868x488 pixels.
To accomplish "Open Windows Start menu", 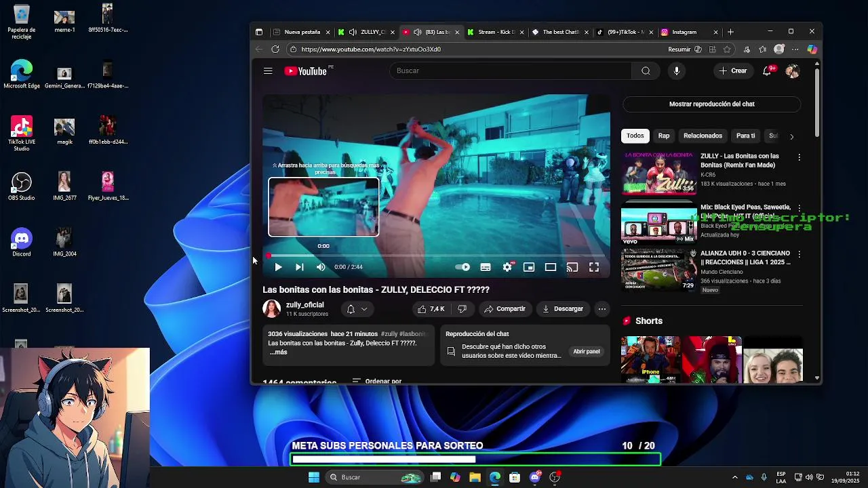I will pyautogui.click(x=313, y=477).
